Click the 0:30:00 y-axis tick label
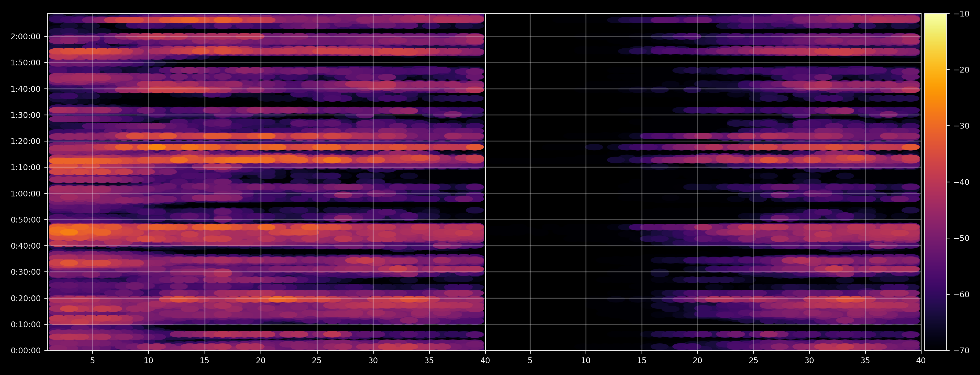Image resolution: width=980 pixels, height=375 pixels. coord(26,272)
